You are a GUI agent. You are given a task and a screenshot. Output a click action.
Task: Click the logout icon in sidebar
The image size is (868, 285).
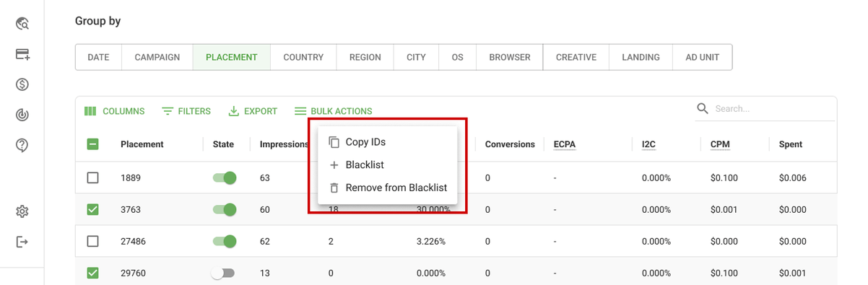click(x=22, y=242)
